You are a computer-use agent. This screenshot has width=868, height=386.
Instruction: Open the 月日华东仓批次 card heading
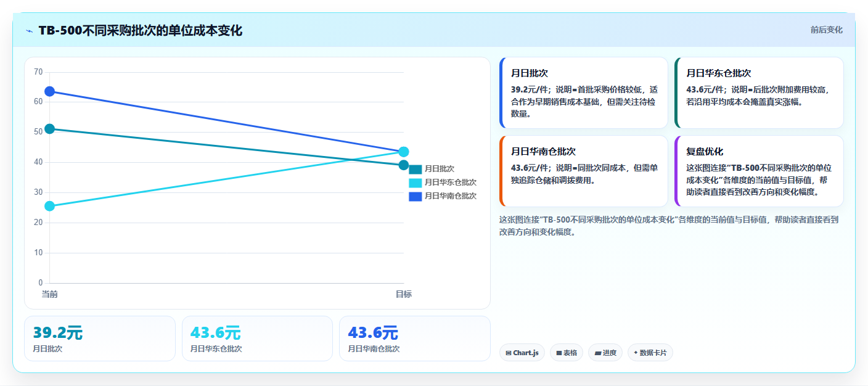(719, 73)
